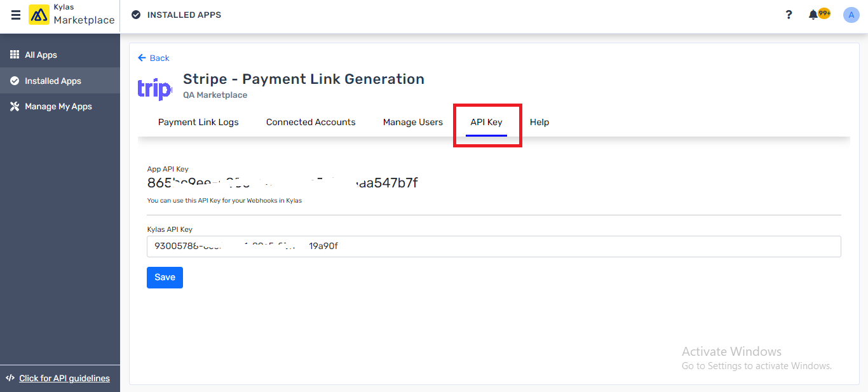
Task: Navigate using the Back link
Action: click(153, 58)
